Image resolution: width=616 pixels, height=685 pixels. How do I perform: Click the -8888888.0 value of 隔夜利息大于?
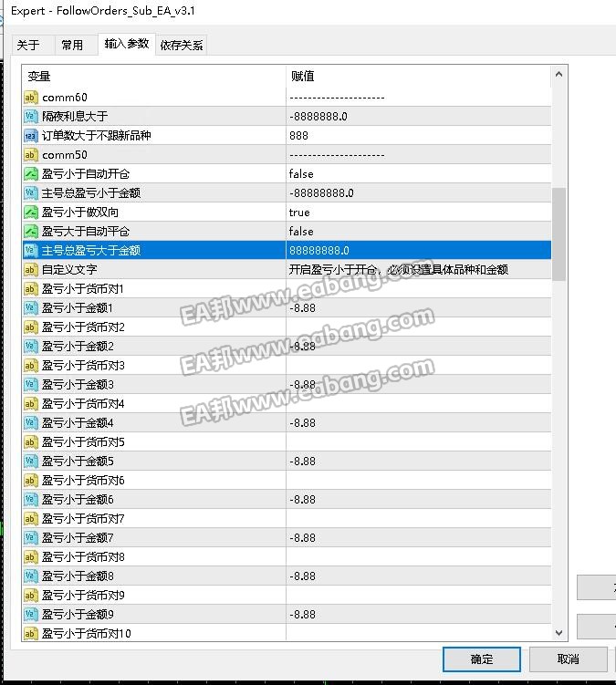318,117
